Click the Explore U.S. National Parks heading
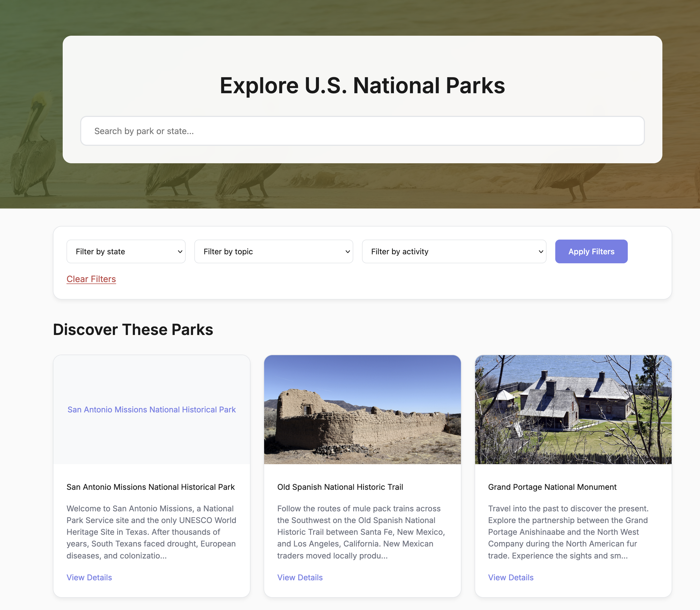Viewport: 700px width, 610px height. point(362,85)
